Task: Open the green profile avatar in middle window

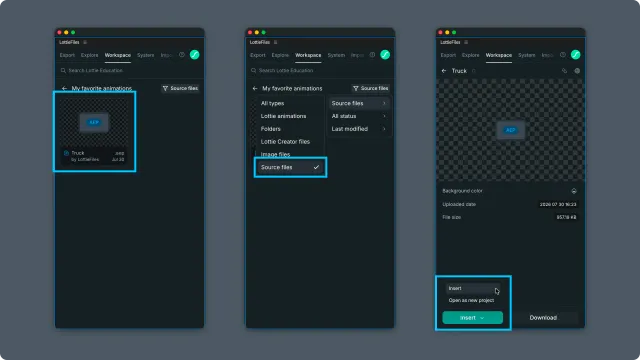Action: [385, 55]
